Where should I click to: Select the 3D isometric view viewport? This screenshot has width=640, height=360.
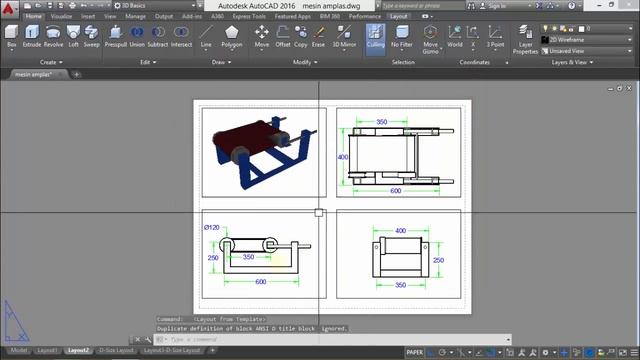pos(264,153)
